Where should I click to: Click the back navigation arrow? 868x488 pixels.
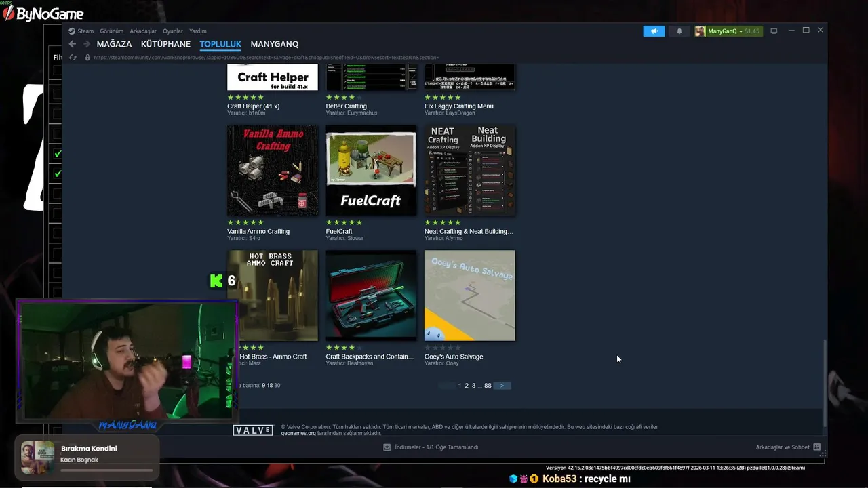(73, 44)
